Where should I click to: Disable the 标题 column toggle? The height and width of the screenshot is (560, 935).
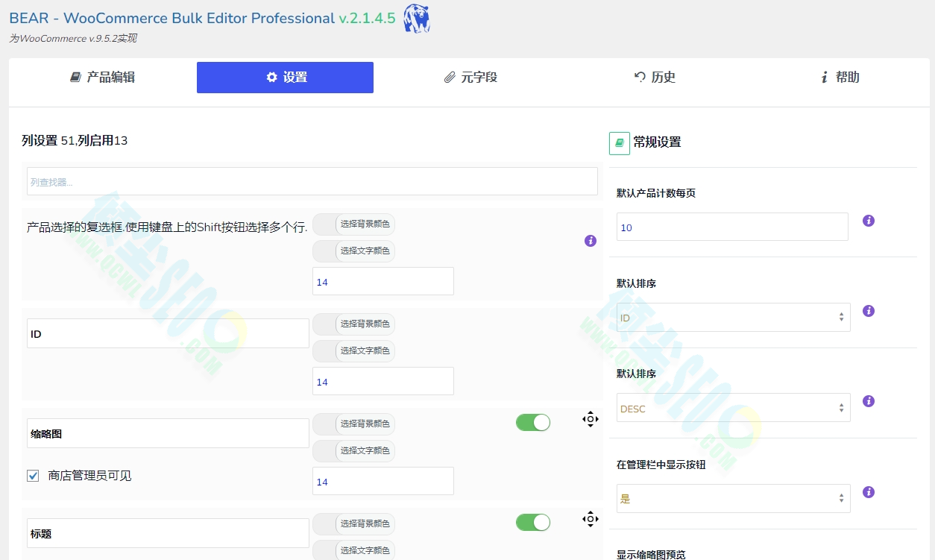(533, 523)
